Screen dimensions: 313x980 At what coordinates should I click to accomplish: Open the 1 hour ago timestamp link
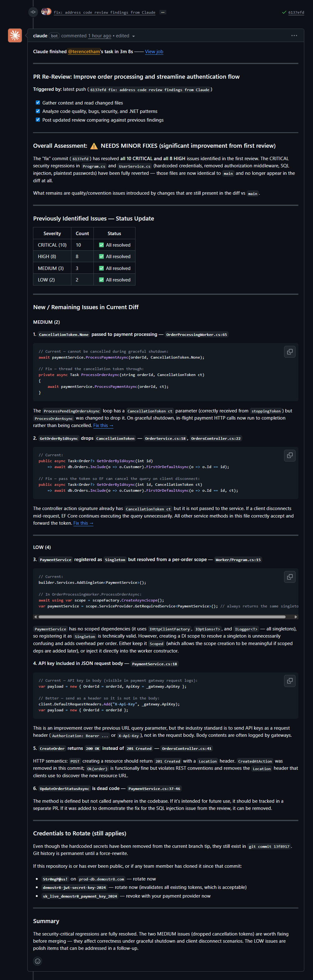(100, 36)
